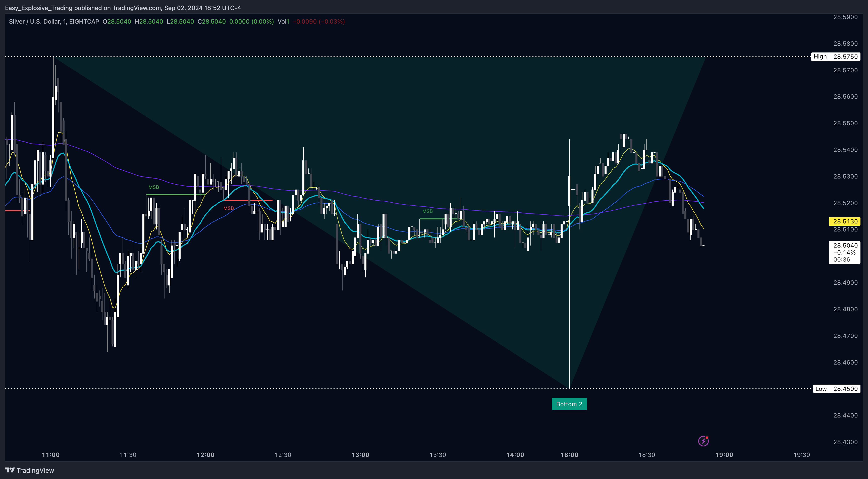
Task: Click the 11:00 time axis label
Action: [50, 455]
